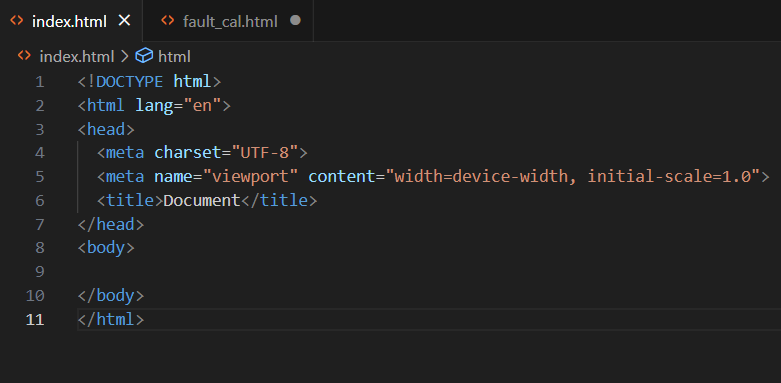Click the charset attribute name
Screen dimensions: 781x383
[x=188, y=153]
